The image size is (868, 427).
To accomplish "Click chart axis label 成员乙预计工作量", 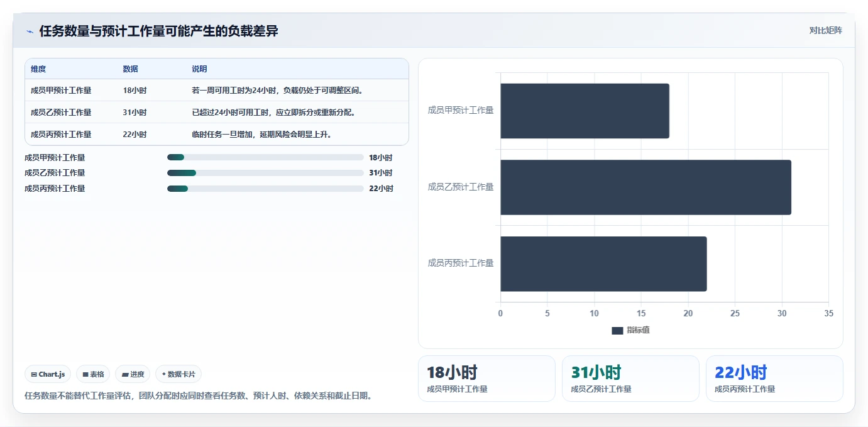I will pyautogui.click(x=461, y=187).
